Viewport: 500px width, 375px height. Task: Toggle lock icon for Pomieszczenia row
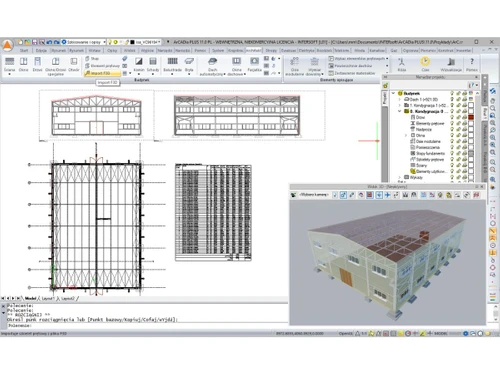click(458, 147)
